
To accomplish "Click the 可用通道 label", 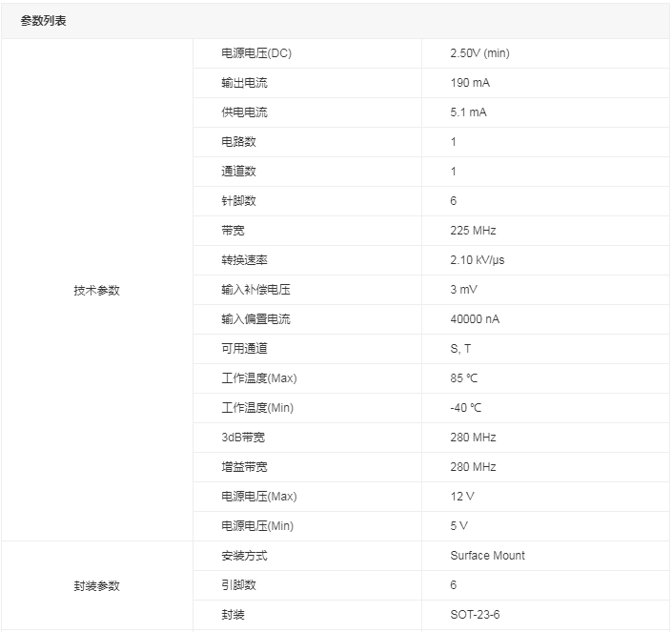I will (244, 349).
